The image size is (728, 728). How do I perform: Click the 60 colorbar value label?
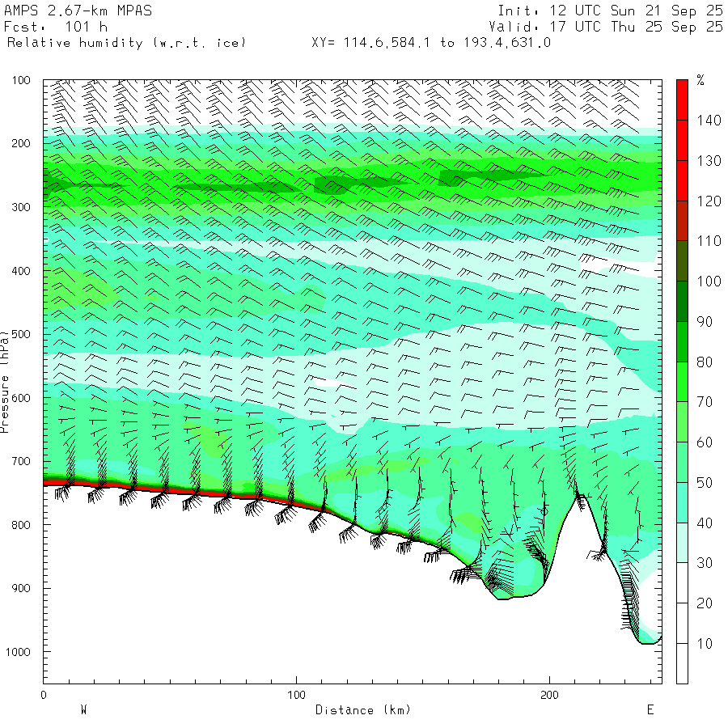coord(705,442)
